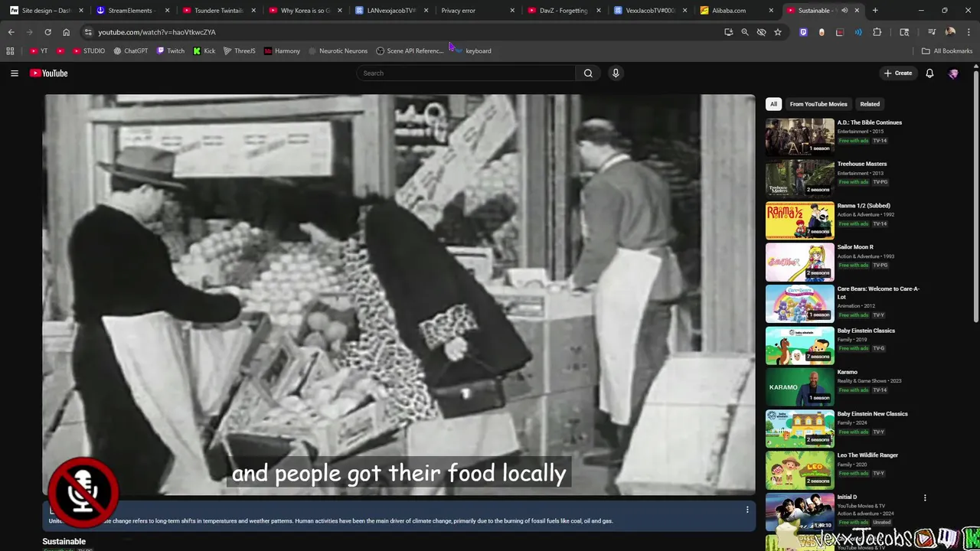Close the Alibaba.com tab
The width and height of the screenshot is (980, 551).
pos(771,11)
